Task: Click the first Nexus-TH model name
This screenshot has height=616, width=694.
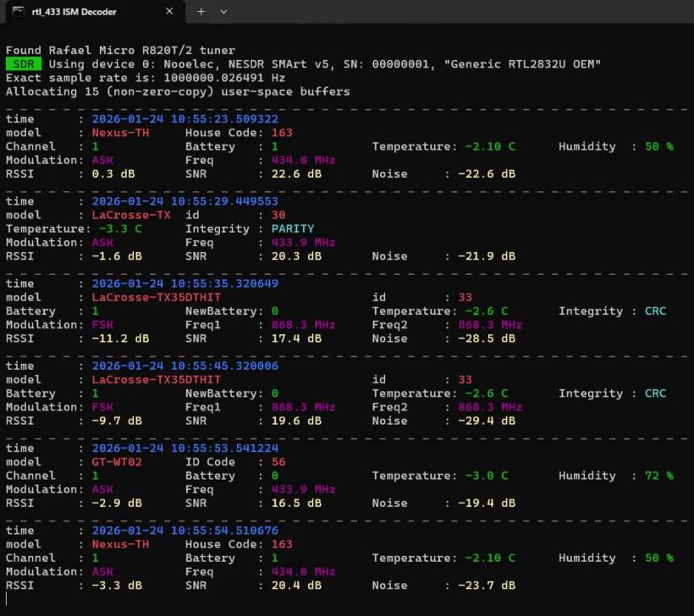Action: (120, 133)
